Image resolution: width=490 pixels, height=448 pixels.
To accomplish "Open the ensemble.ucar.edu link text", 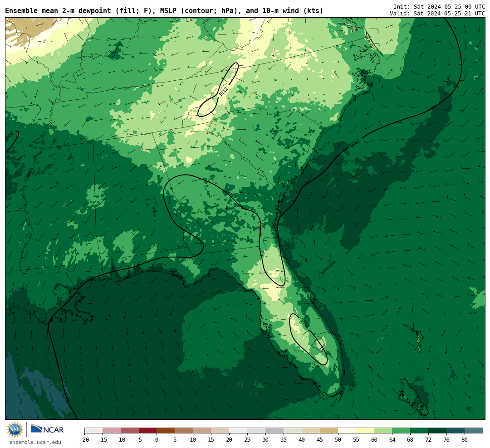I will point(35,442).
